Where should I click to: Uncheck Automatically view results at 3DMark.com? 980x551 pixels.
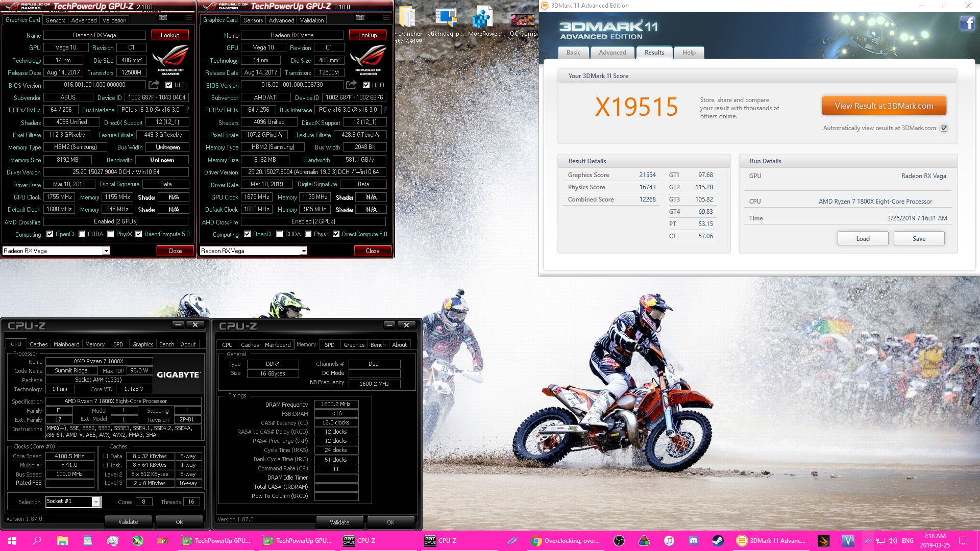pyautogui.click(x=944, y=128)
